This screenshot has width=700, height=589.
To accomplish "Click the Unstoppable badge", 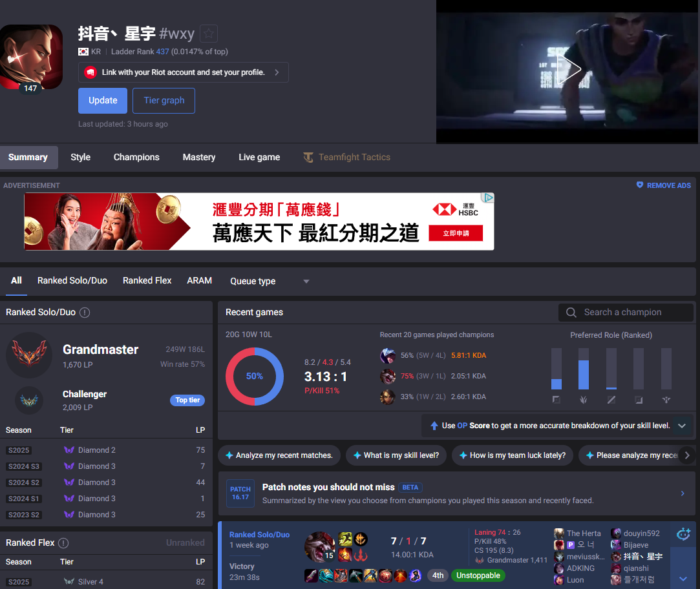I will point(478,575).
